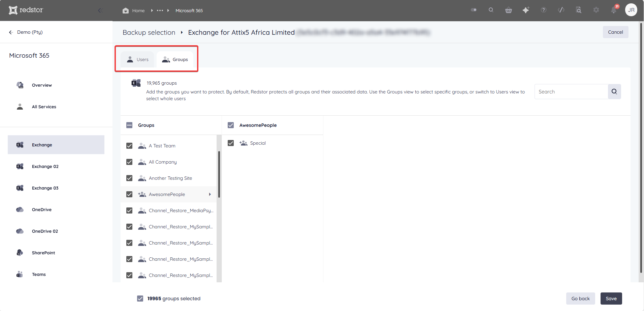Toggle the 19965 groups selected checkbox
Image resolution: width=644 pixels, height=311 pixels.
[140, 299]
